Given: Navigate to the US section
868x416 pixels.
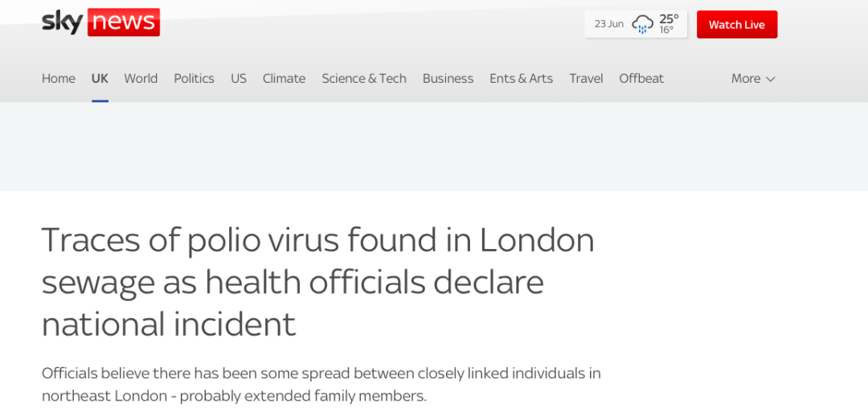Looking at the screenshot, I should 238,78.
